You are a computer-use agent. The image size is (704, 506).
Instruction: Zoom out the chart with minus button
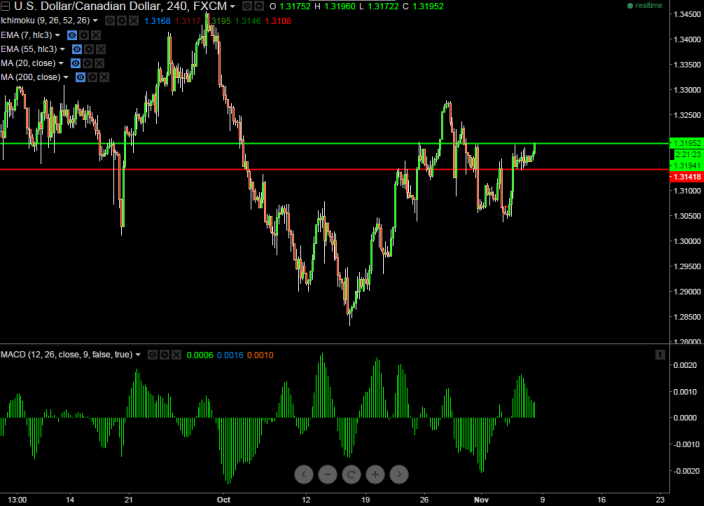328,474
